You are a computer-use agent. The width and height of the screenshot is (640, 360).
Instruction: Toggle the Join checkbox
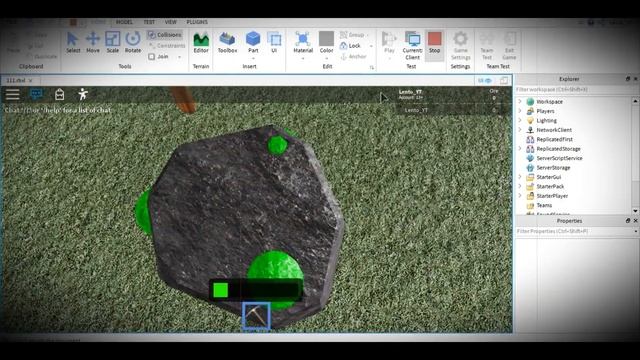(159, 57)
